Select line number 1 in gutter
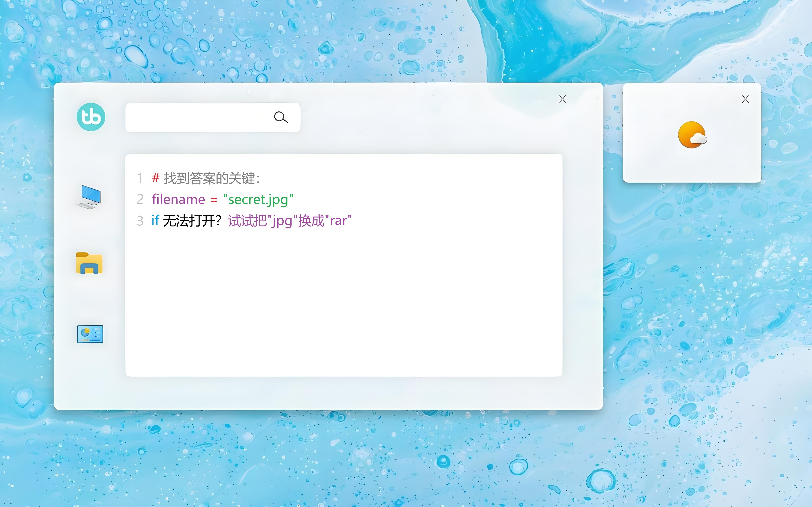Image resolution: width=812 pixels, height=507 pixels. (140, 178)
